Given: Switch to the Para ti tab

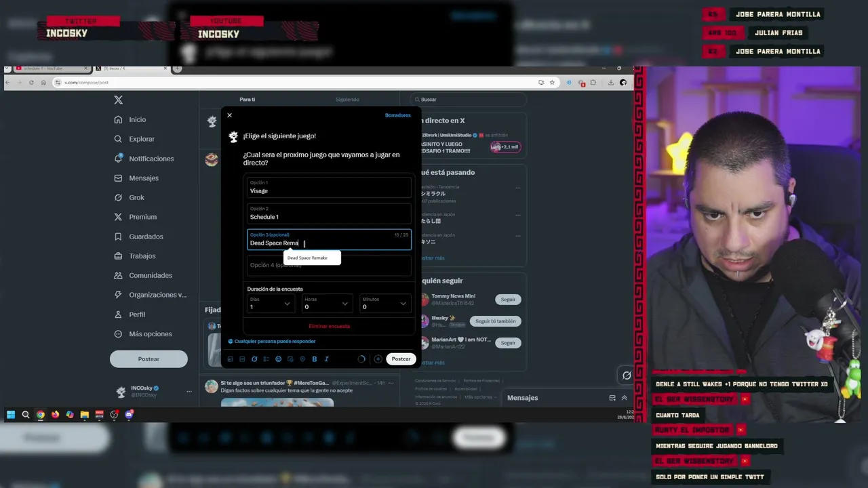Looking at the screenshot, I should pyautogui.click(x=248, y=100).
